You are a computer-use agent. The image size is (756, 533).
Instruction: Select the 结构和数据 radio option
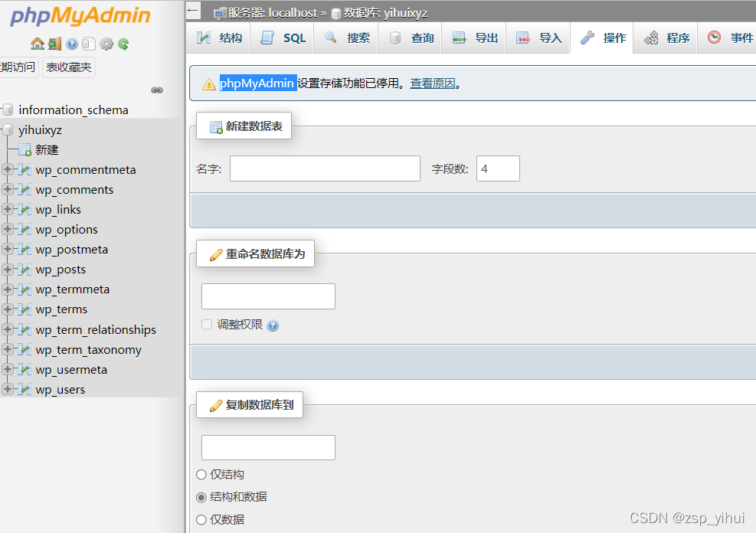(201, 497)
